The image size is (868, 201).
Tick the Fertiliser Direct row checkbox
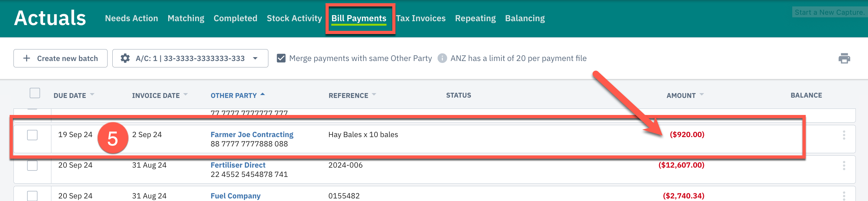click(32, 166)
